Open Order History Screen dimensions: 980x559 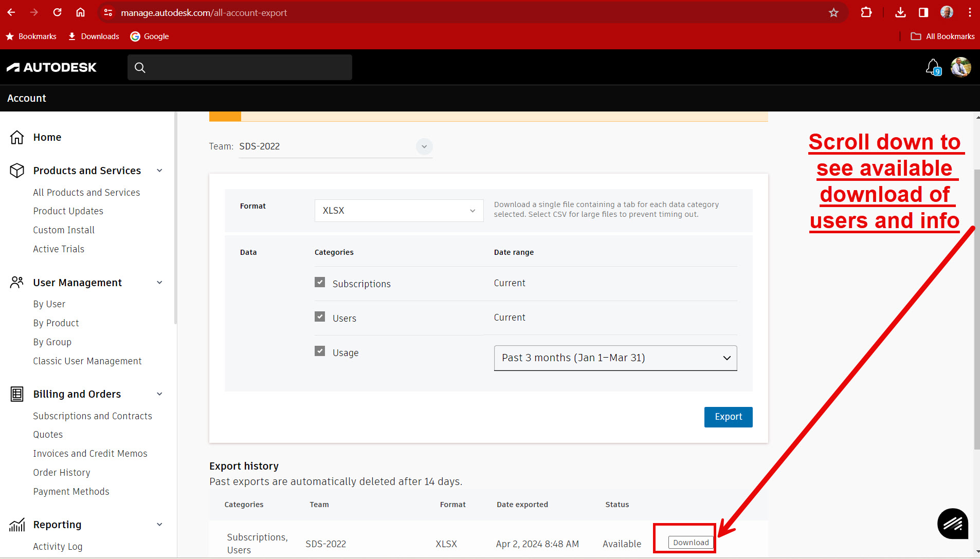click(62, 473)
